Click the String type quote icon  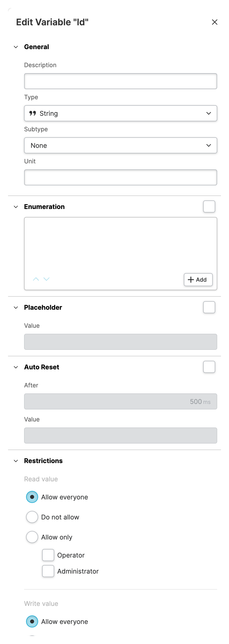[33, 113]
